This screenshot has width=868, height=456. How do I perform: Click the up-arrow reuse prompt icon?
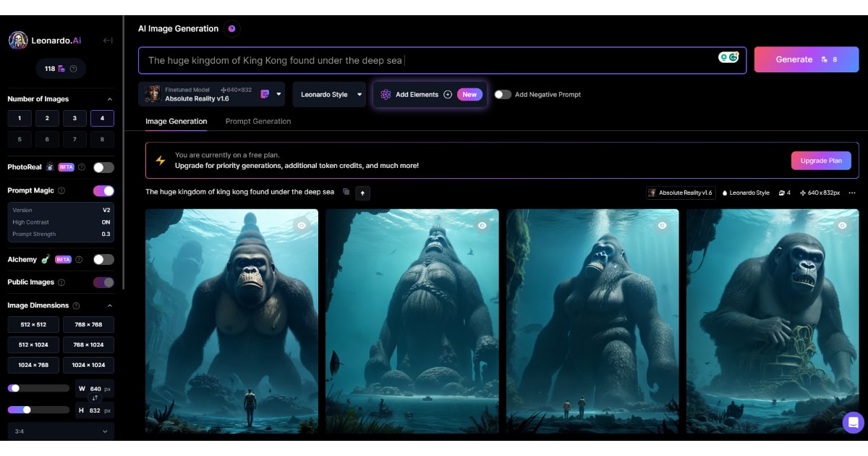[x=362, y=193]
